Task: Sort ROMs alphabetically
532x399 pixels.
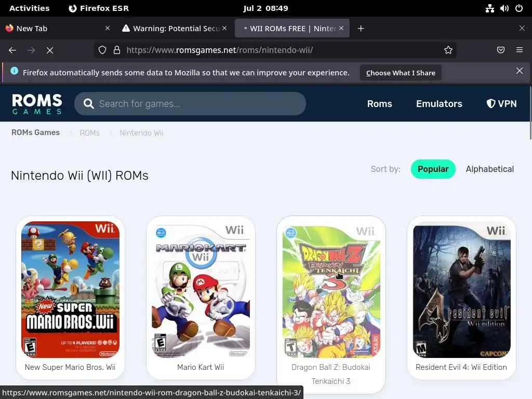Action: click(489, 169)
